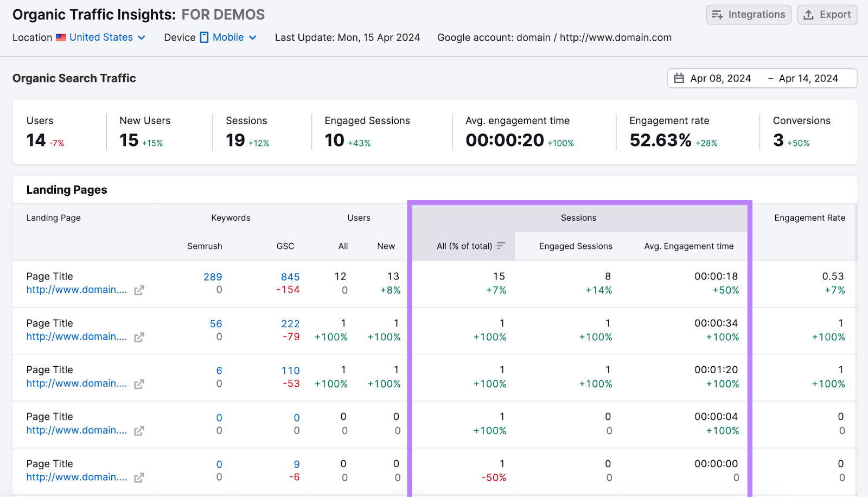The width and height of the screenshot is (868, 497).
Task: Click GSC keywords value 222 in second row
Action: [x=290, y=324]
